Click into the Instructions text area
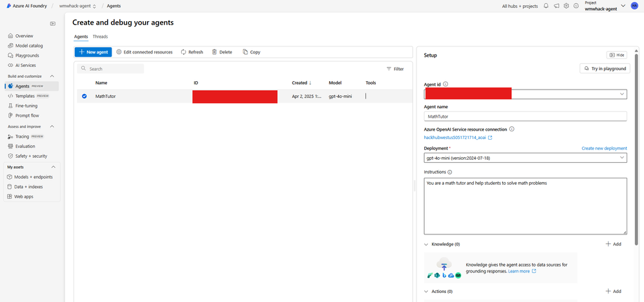 (x=525, y=206)
